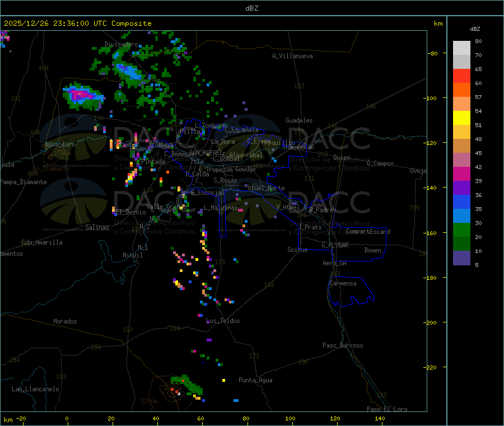Click the green echo cluster near Punta_Agua volcano
The width and height of the screenshot is (504, 426).
(187, 385)
